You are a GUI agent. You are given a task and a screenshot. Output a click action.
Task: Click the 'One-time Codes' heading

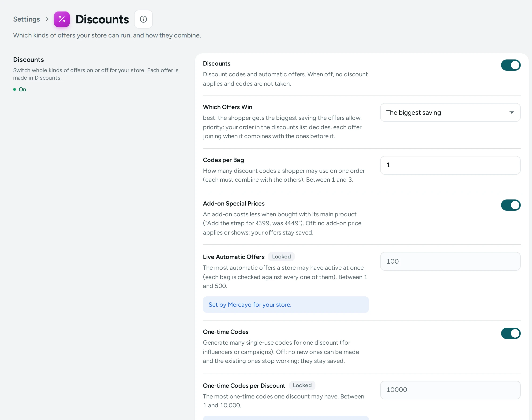[225, 332]
